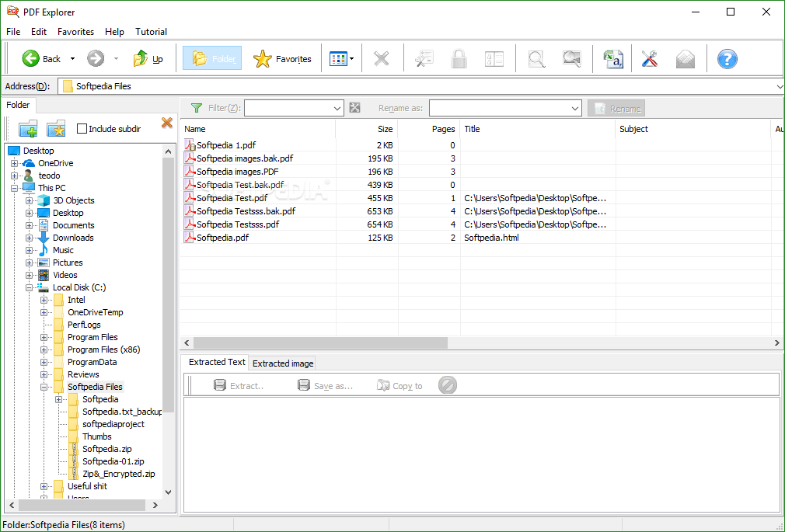Click the email envelope icon
785x532 pixels.
pos(685,58)
